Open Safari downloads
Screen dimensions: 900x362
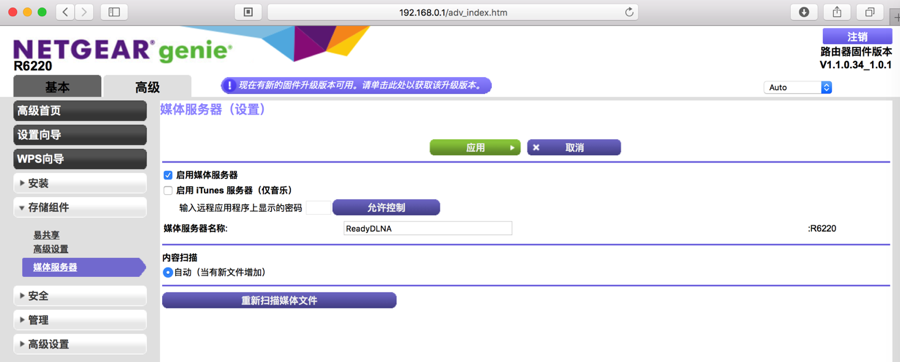(x=804, y=12)
